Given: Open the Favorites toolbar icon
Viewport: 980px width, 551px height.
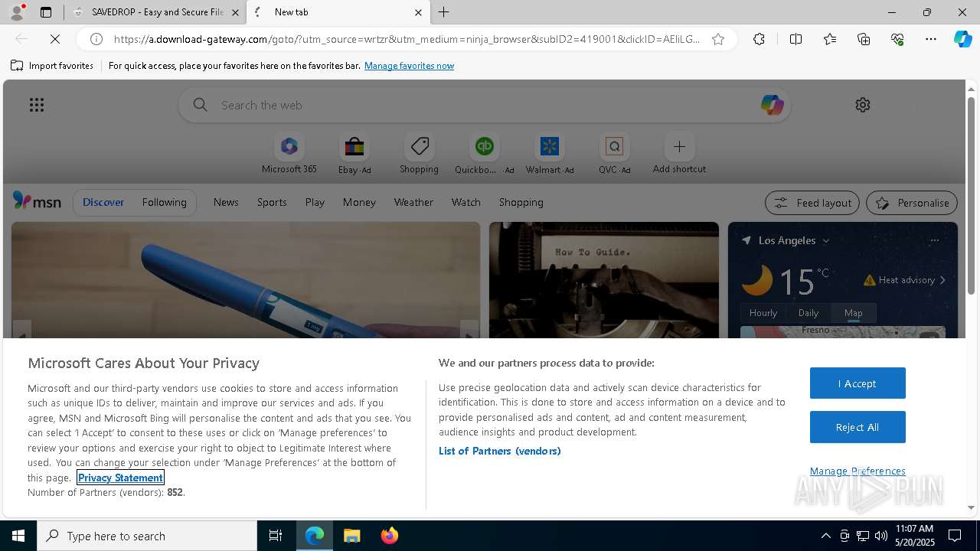Looking at the screenshot, I should pos(830,39).
